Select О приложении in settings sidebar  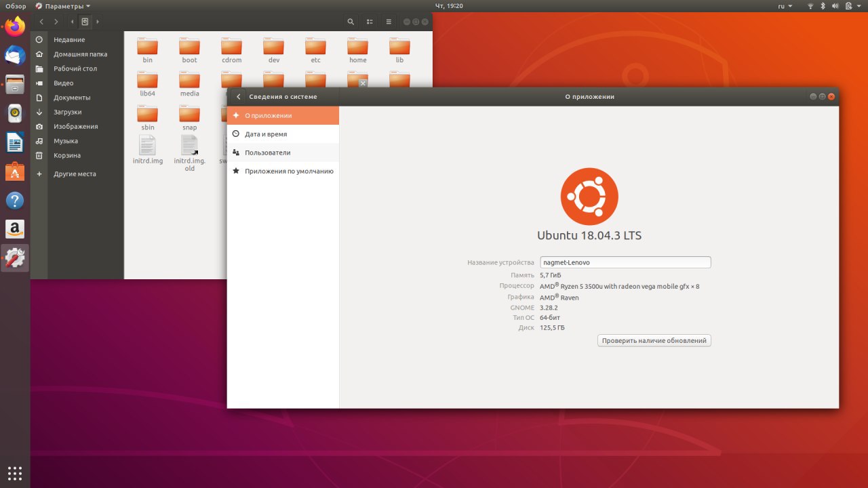coord(283,115)
